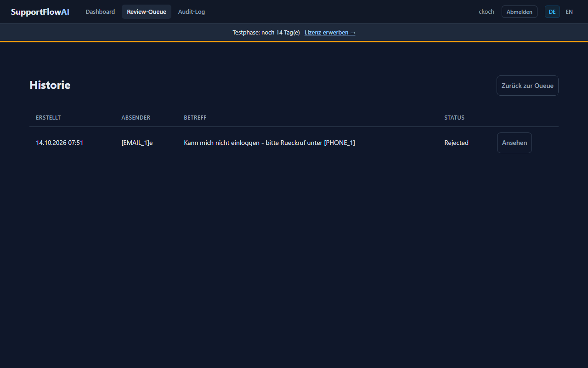Open the Dashboard nav item
This screenshot has width=588, height=368.
100,12
